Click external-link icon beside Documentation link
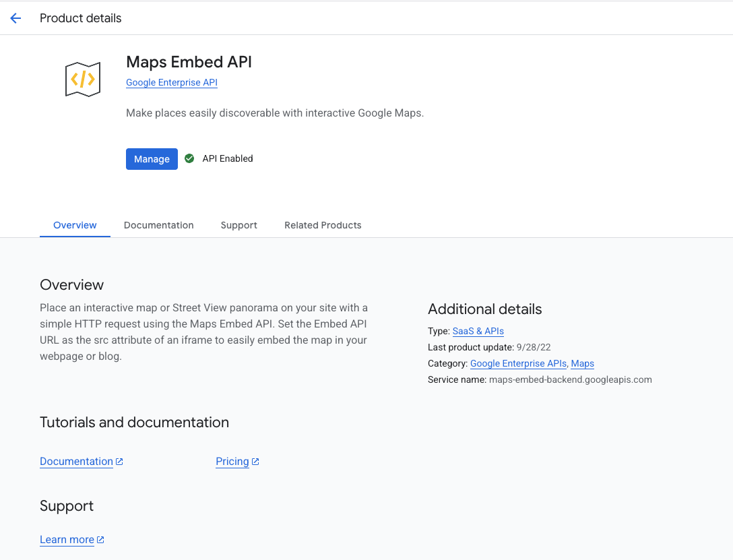Screen dimensions: 733x560 click(x=119, y=462)
